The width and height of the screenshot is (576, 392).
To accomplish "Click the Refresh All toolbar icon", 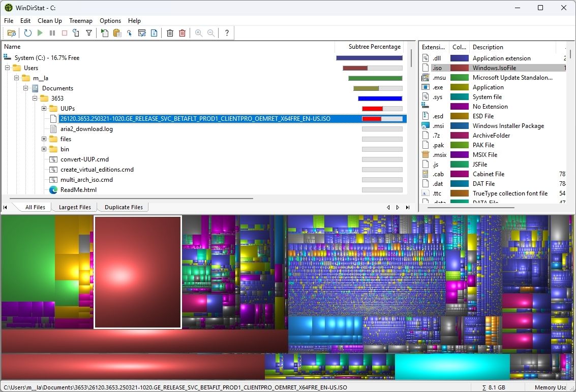I will (x=27, y=33).
